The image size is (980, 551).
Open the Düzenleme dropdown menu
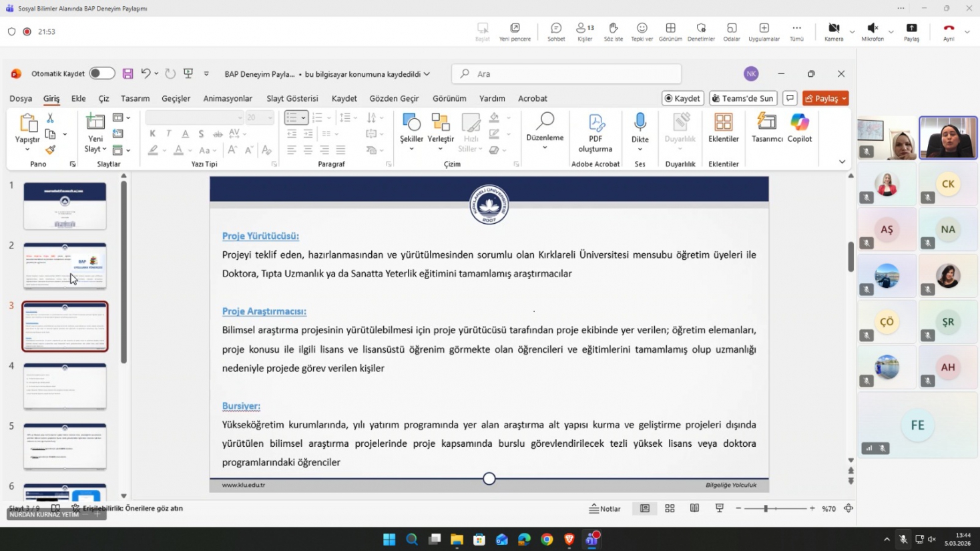click(x=545, y=148)
